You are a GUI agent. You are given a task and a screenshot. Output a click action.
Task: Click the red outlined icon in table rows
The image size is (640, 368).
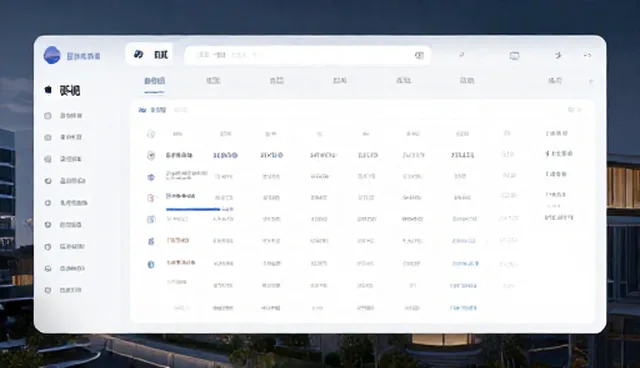coord(151,198)
